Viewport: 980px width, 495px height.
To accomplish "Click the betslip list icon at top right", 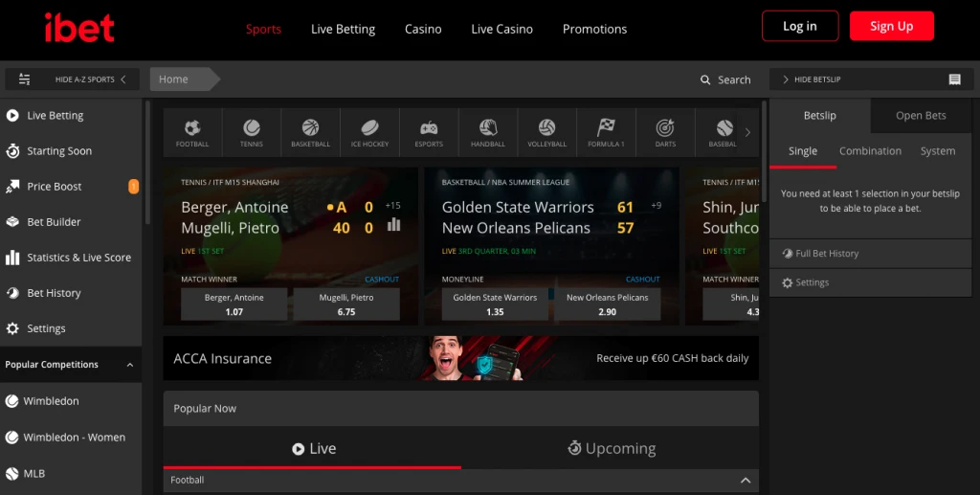I will pos(954,79).
